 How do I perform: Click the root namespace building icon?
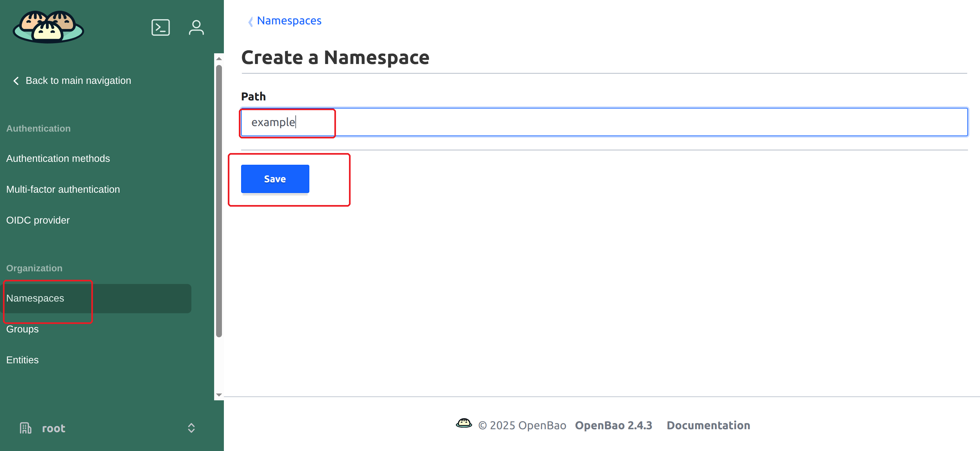pos(25,428)
